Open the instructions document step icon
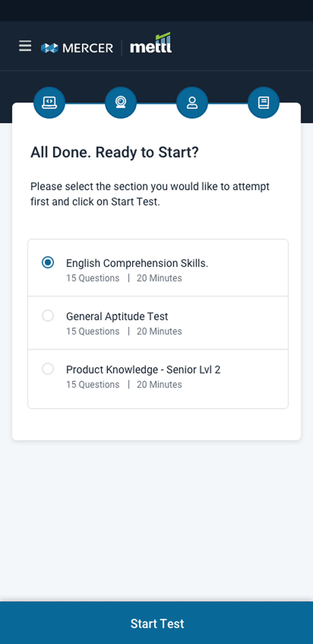The width and height of the screenshot is (313, 644). click(x=263, y=102)
